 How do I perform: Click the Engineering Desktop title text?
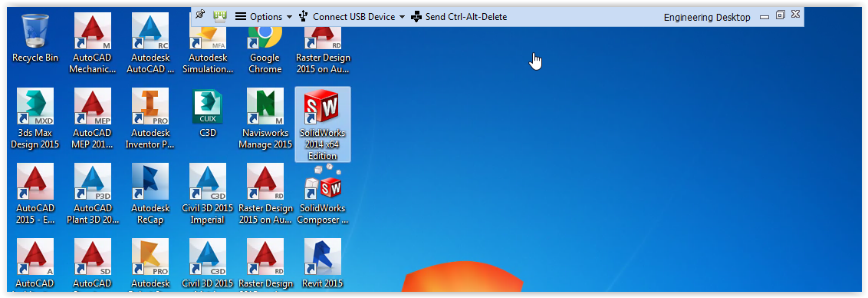[707, 17]
